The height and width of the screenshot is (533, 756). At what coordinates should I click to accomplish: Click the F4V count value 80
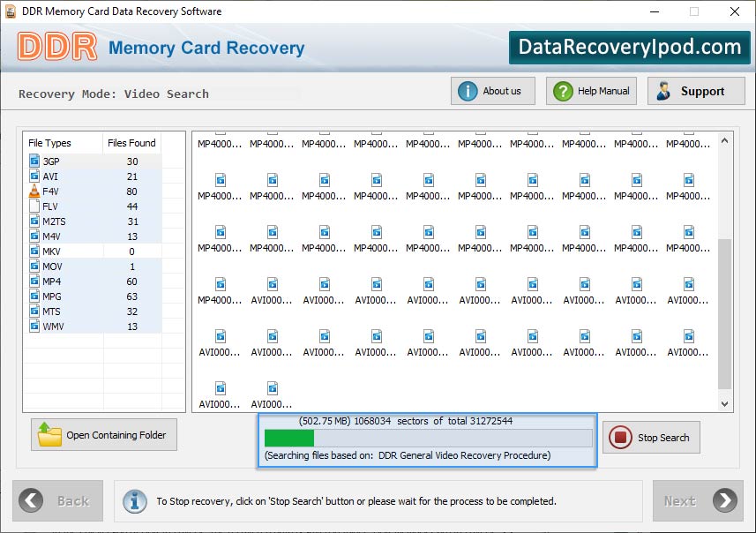[x=132, y=191]
